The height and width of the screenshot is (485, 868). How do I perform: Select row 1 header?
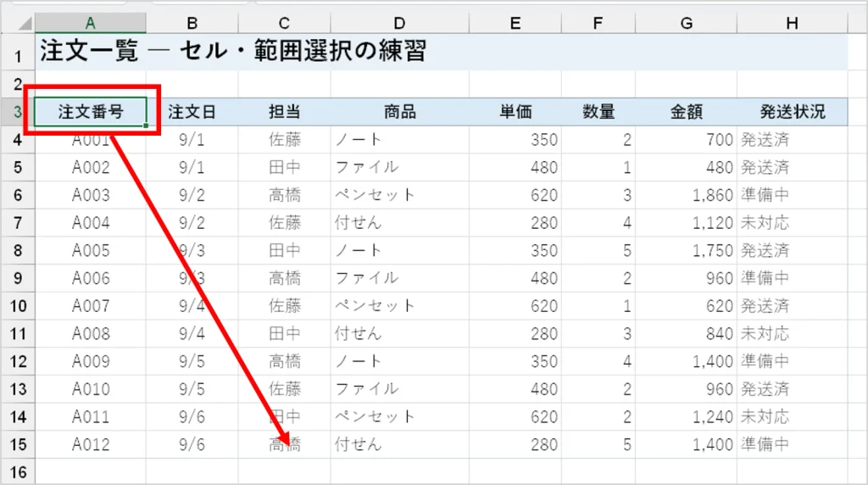pyautogui.click(x=18, y=52)
